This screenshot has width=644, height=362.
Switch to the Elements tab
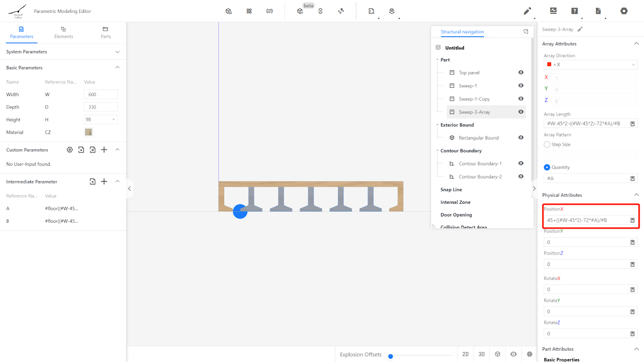[64, 32]
